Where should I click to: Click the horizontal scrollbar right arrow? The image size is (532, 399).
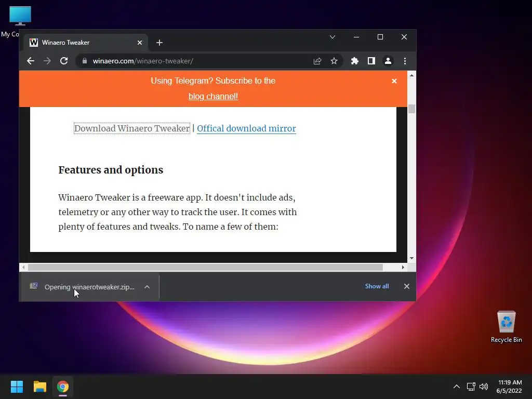click(x=403, y=268)
